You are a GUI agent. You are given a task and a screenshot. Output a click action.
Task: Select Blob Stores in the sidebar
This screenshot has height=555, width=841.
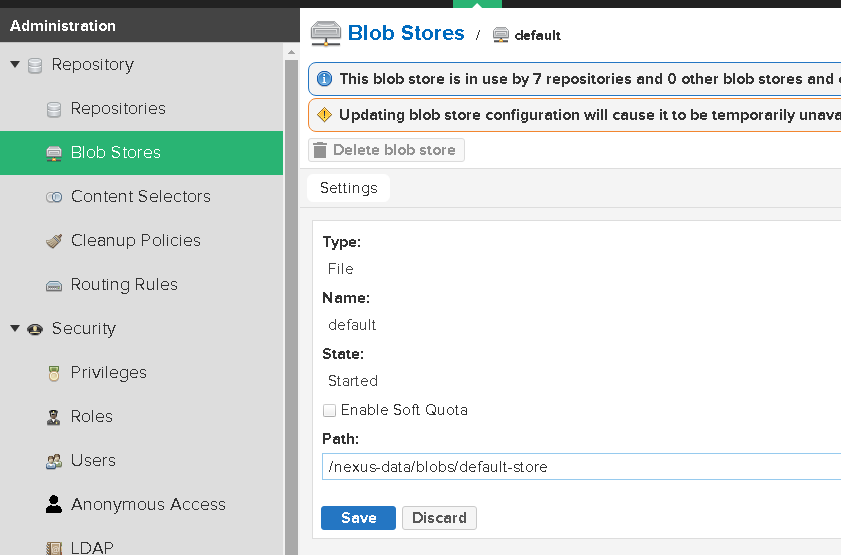pos(115,153)
